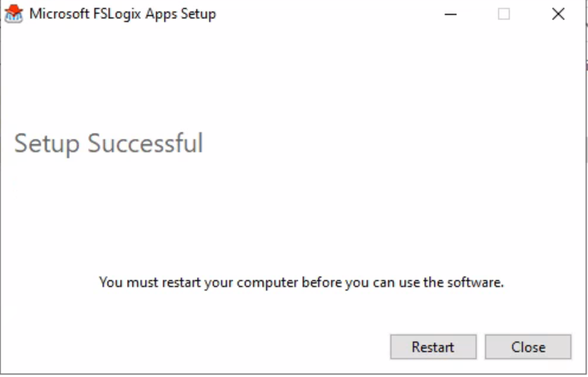Click the word Apps in the window title
Viewport: 588px width, 377px height.
[x=161, y=15]
